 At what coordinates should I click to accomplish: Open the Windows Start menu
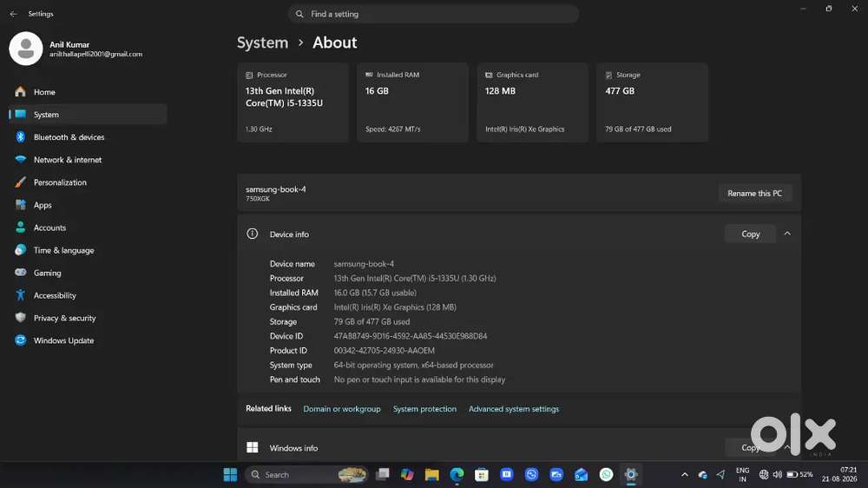click(230, 475)
